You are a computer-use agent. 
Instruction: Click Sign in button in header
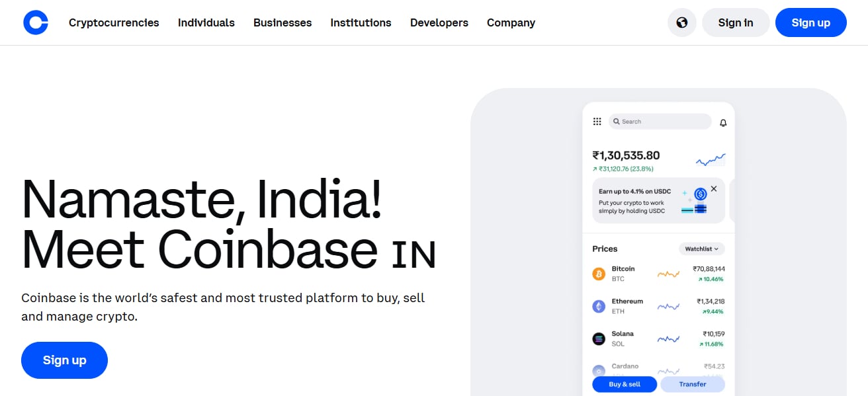[736, 22]
